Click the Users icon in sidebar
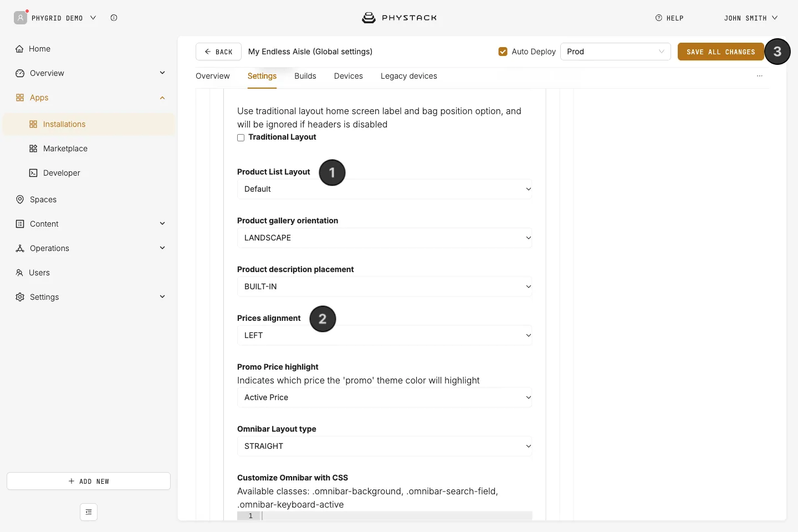798x532 pixels. click(19, 273)
